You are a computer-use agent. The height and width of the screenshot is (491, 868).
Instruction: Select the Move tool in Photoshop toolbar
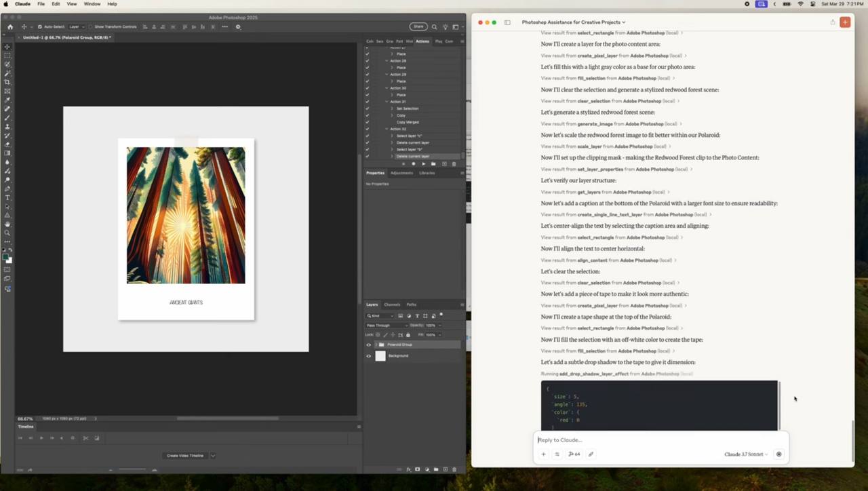click(7, 47)
